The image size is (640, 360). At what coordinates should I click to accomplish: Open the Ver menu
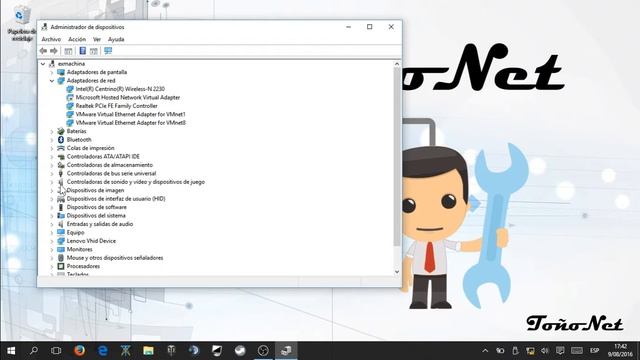(97, 40)
